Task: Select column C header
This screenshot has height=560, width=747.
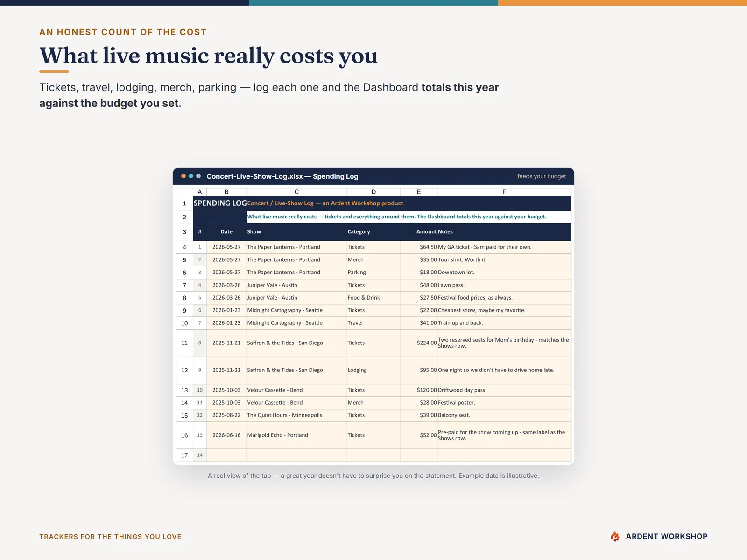Action: 296,192
